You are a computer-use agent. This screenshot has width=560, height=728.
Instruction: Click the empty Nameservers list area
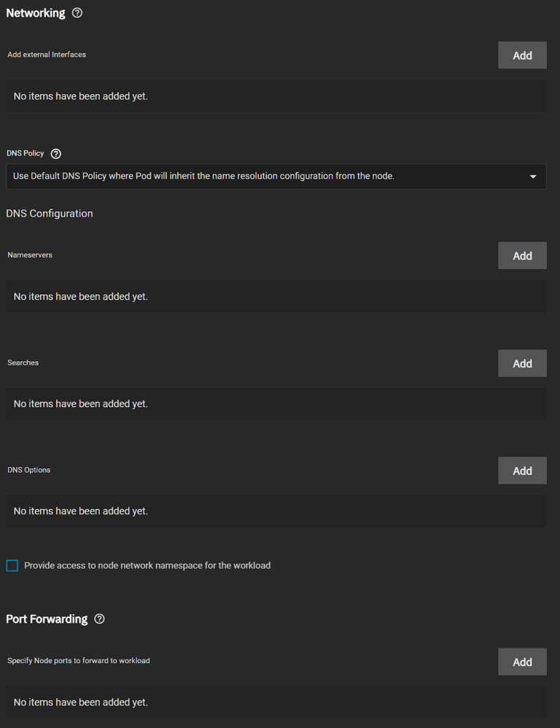pos(276,297)
